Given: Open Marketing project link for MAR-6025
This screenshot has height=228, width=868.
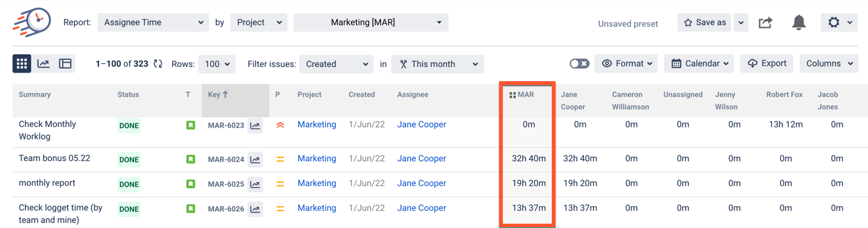Looking at the screenshot, I should point(317,183).
